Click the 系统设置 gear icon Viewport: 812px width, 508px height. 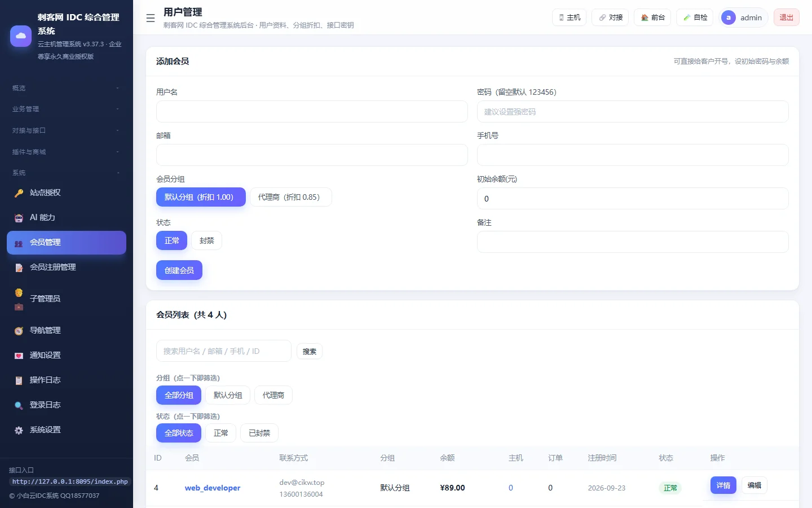[x=19, y=430]
